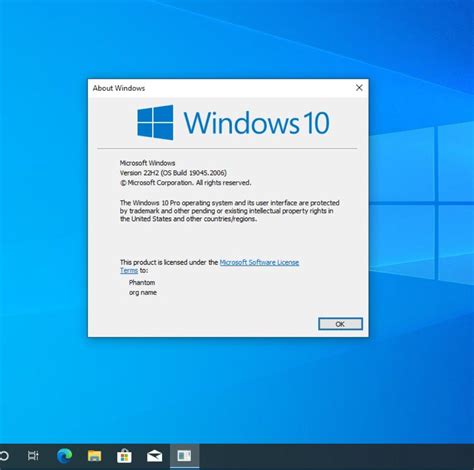Click the "Microsoft Windows" text line
474x470 pixels.
(x=147, y=163)
